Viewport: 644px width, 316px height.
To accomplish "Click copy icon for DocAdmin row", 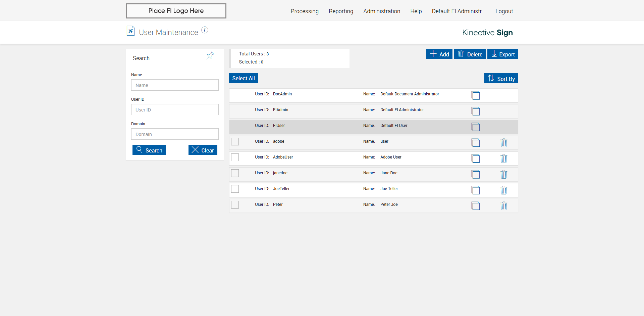I will click(x=476, y=95).
